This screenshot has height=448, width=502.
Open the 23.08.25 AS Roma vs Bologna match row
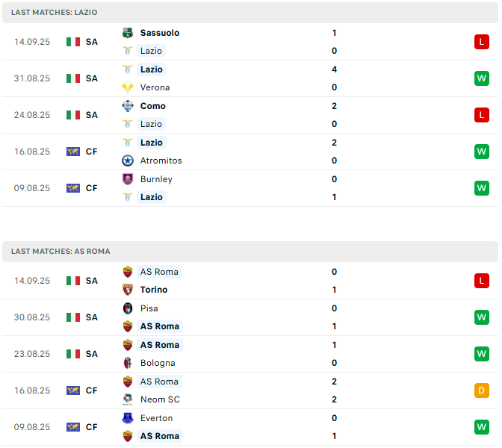click(x=250, y=354)
